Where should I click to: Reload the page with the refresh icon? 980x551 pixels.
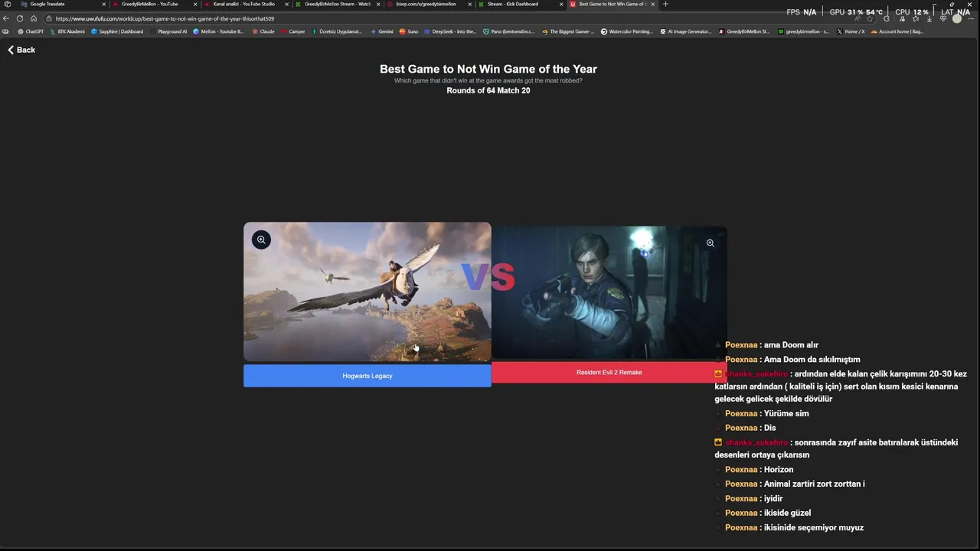(x=20, y=18)
